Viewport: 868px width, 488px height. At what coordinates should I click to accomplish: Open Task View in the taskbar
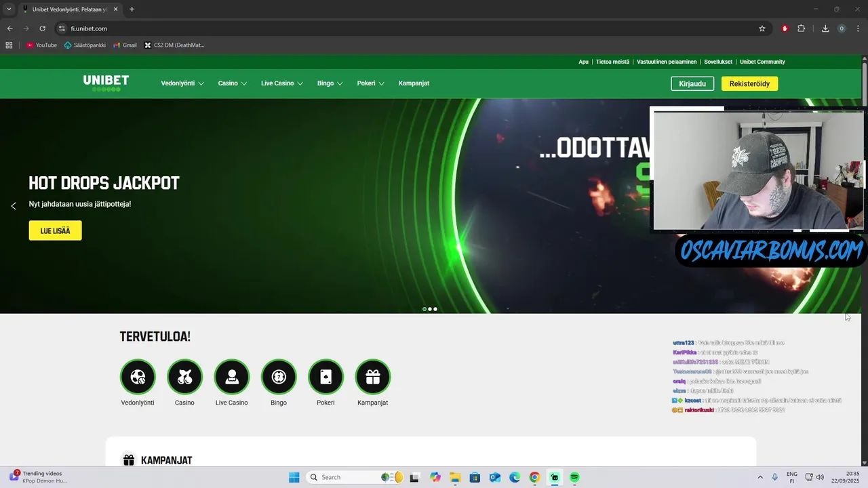(414, 477)
